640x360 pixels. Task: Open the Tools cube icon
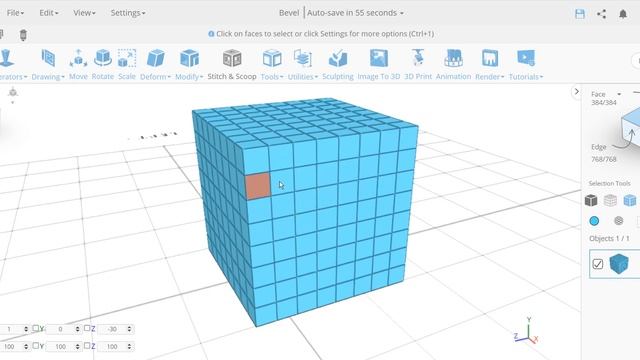[x=272, y=58]
